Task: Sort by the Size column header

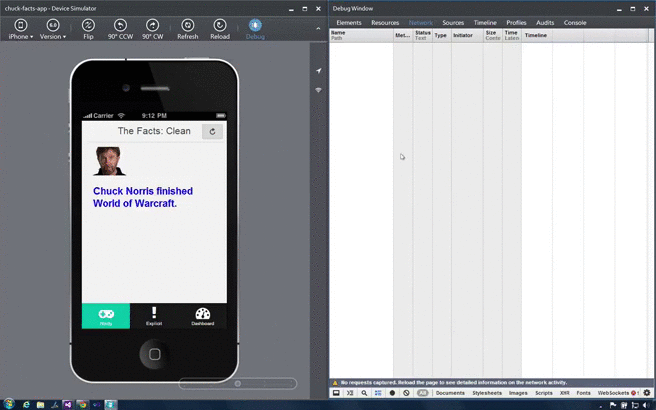Action: click(x=493, y=35)
